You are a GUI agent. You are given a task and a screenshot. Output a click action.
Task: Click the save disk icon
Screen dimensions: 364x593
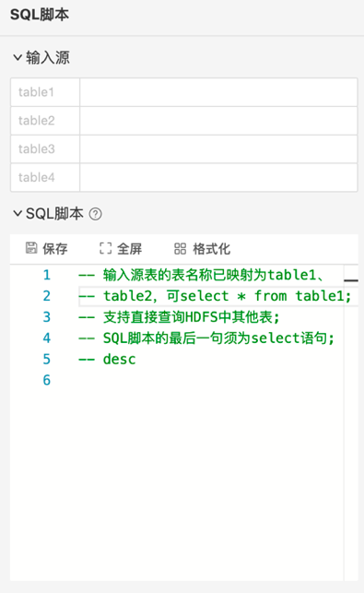click(31, 248)
